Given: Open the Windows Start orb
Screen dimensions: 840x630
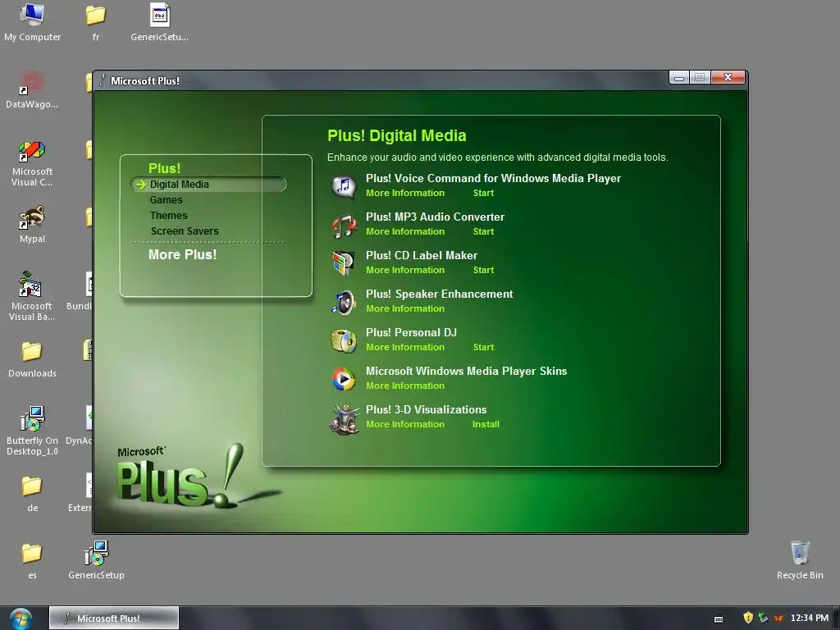Looking at the screenshot, I should point(21,619).
